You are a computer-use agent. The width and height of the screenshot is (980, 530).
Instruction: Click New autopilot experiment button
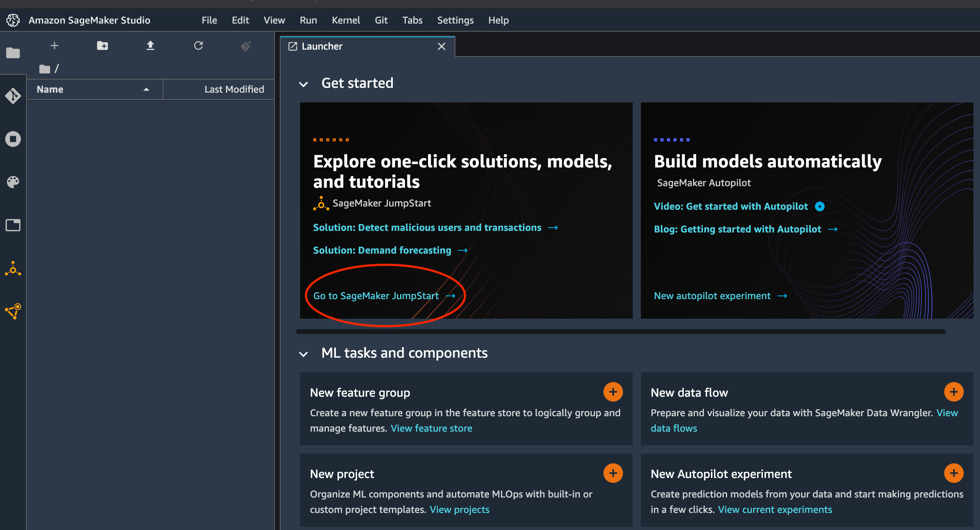pyautogui.click(x=712, y=295)
